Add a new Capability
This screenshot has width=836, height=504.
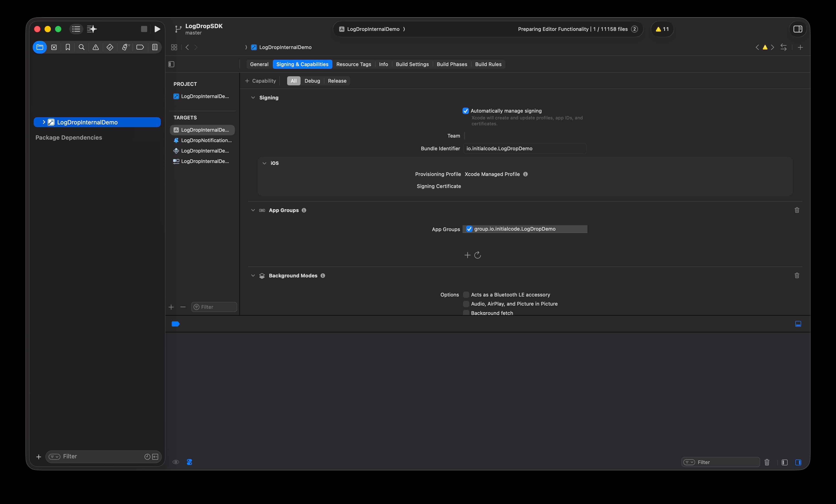click(x=260, y=81)
